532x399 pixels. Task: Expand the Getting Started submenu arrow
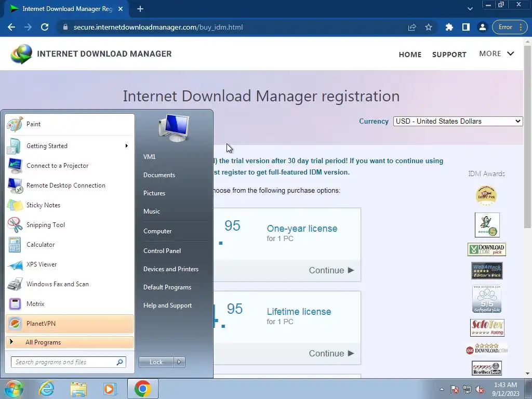coord(127,146)
